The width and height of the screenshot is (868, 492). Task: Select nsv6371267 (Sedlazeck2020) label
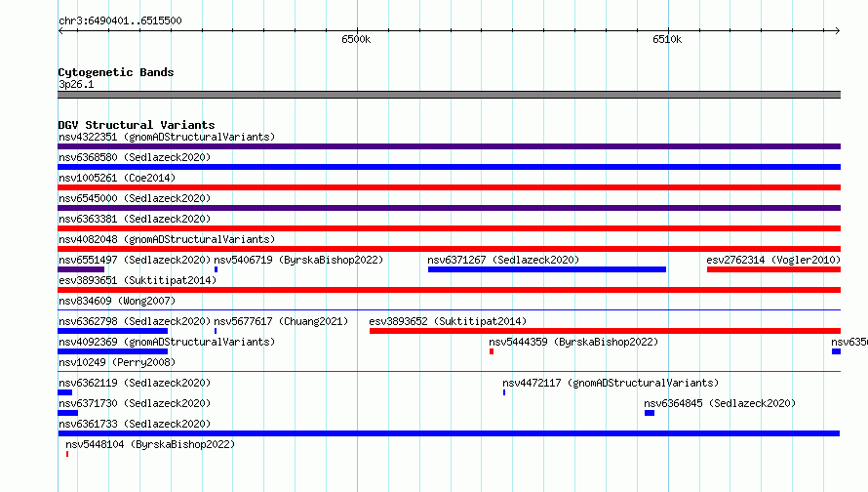503,260
